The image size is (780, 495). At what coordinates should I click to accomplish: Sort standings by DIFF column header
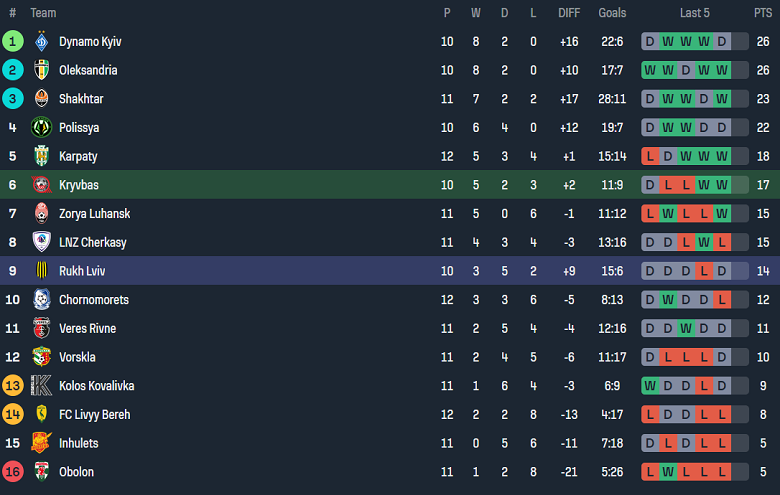[x=569, y=13]
